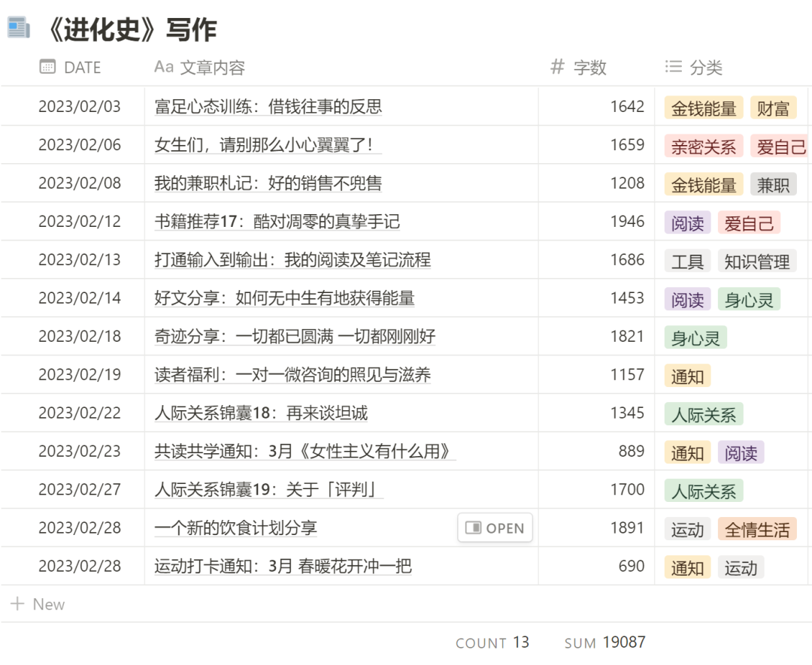
Task: Click the 通知 tag in the 2023/02/19 row
Action: pos(688,376)
